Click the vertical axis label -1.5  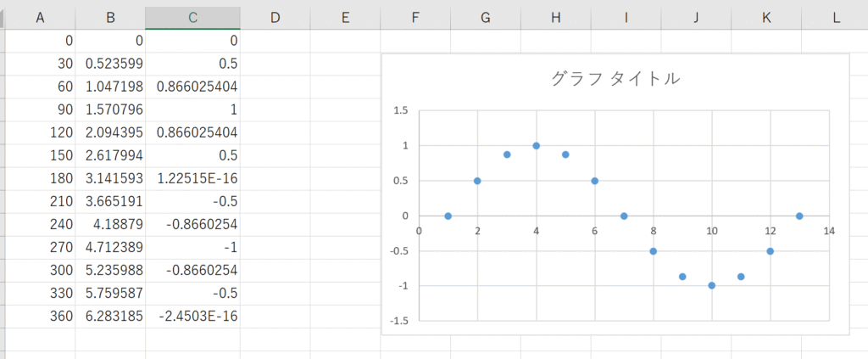click(398, 321)
